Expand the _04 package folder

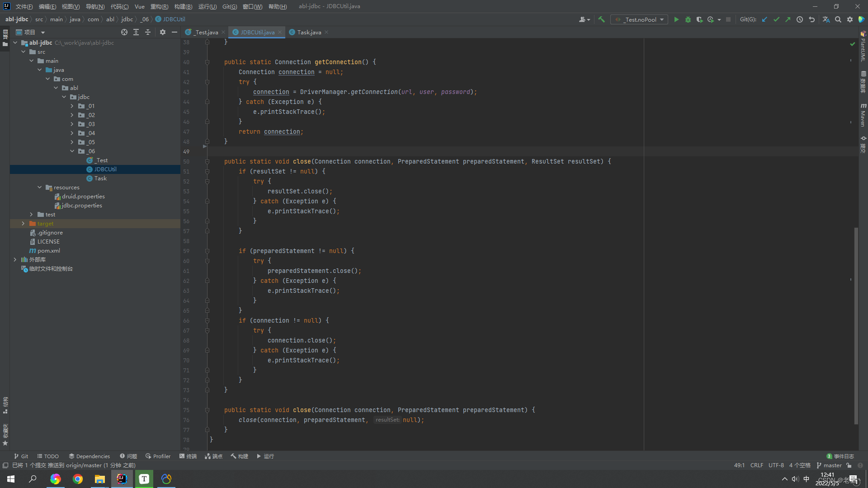point(72,133)
